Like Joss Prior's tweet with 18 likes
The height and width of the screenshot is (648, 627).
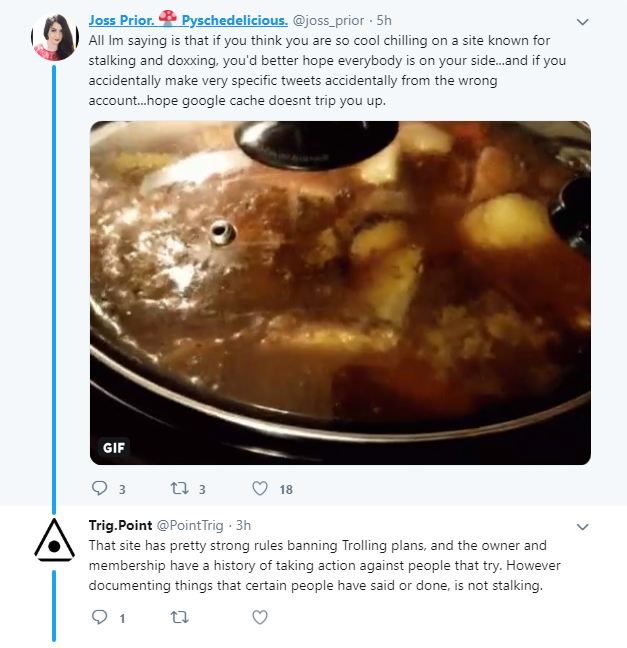pyautogui.click(x=260, y=488)
